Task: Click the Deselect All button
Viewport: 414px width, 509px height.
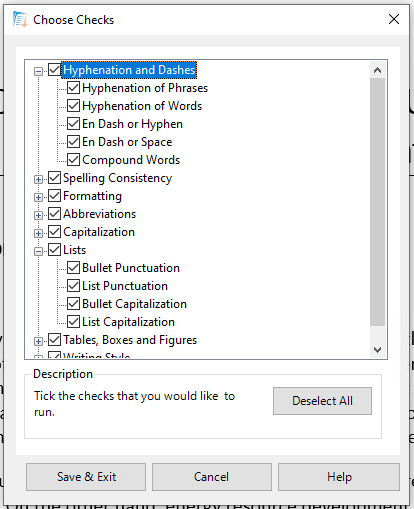Action: (322, 401)
